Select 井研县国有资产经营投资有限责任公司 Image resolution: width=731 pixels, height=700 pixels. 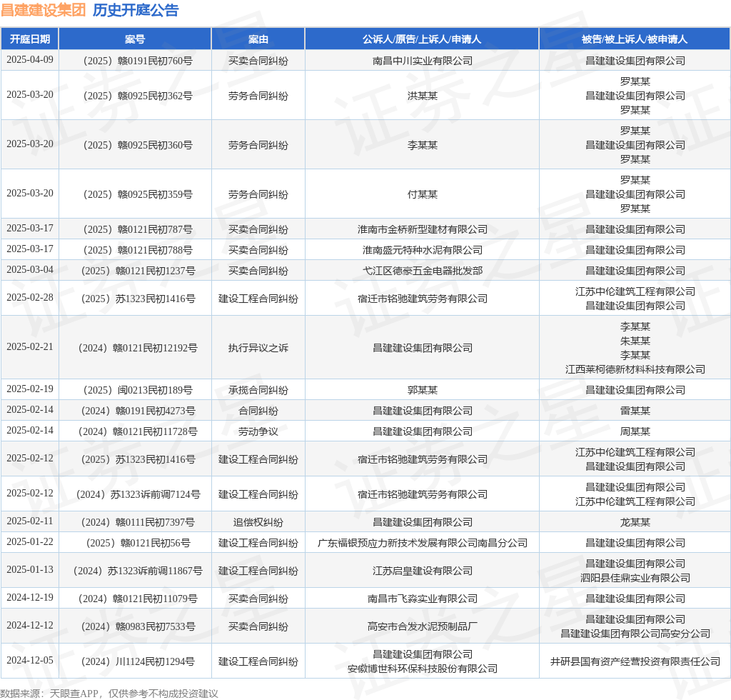click(x=635, y=661)
